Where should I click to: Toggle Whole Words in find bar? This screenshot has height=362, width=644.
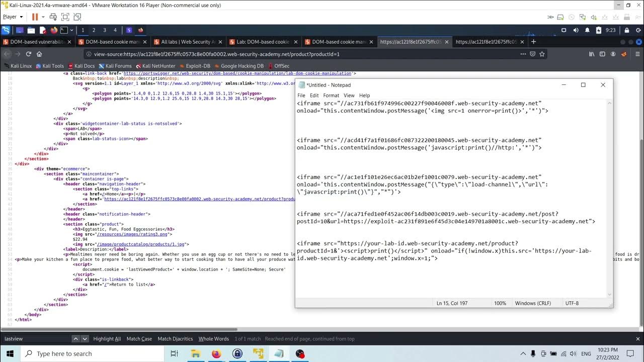click(214, 339)
